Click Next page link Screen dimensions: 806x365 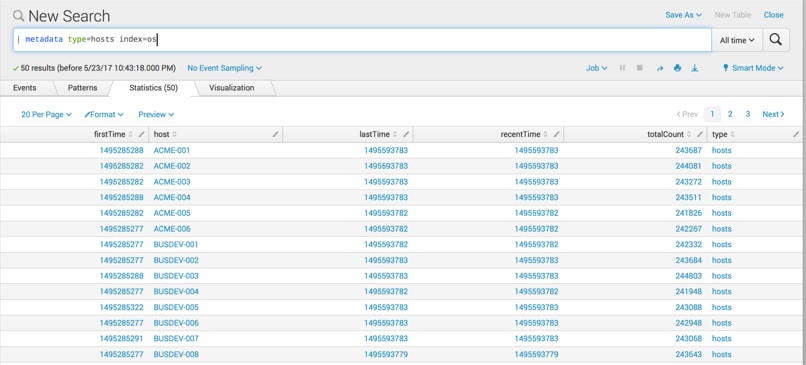coord(773,114)
